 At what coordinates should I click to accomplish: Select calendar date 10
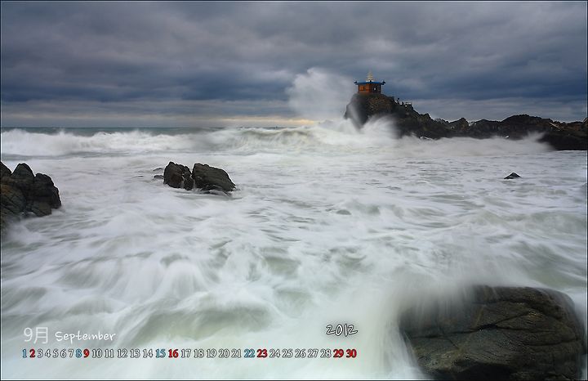(x=96, y=353)
